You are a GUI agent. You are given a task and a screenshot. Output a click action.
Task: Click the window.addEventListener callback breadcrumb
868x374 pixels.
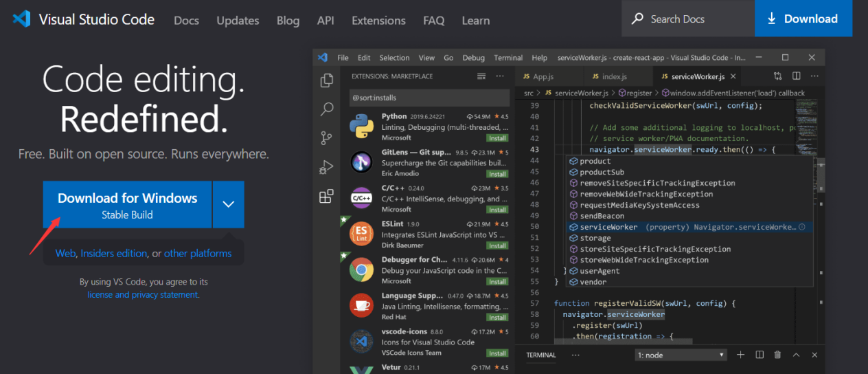click(x=733, y=93)
